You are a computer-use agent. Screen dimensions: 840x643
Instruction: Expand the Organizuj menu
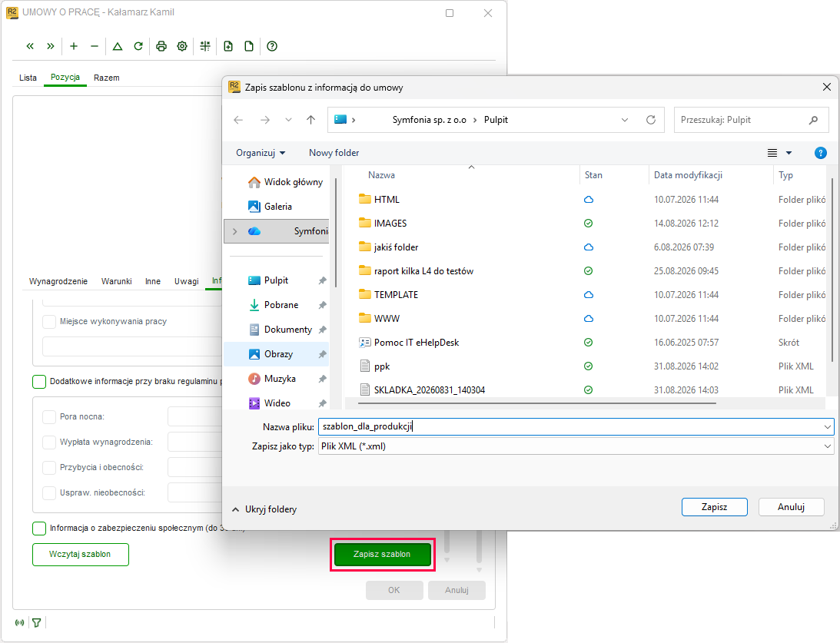click(x=261, y=153)
